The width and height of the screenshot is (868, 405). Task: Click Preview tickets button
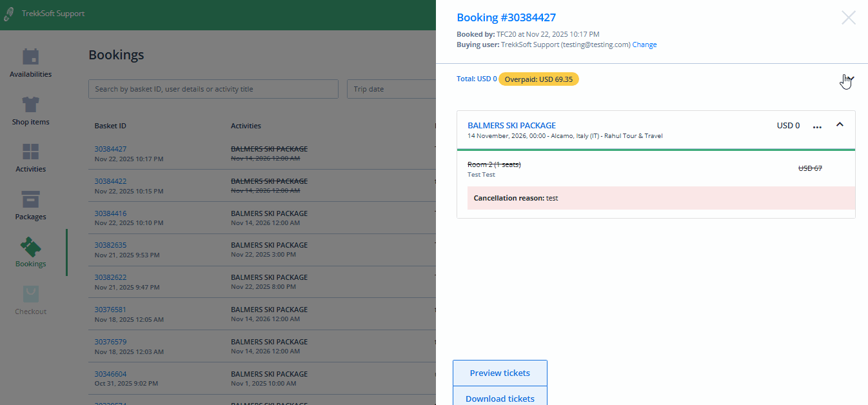pos(500,373)
